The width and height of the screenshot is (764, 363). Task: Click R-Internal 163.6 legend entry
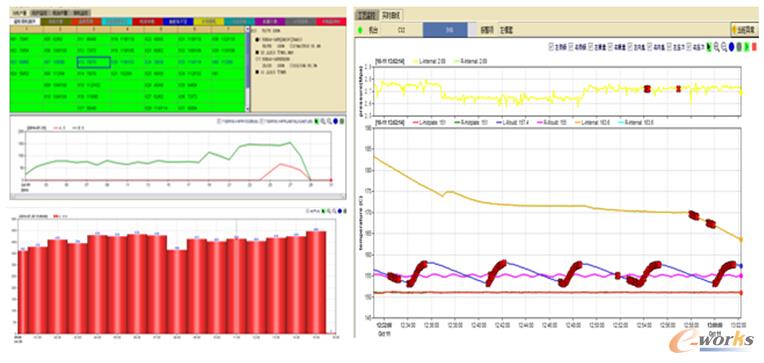click(635, 122)
